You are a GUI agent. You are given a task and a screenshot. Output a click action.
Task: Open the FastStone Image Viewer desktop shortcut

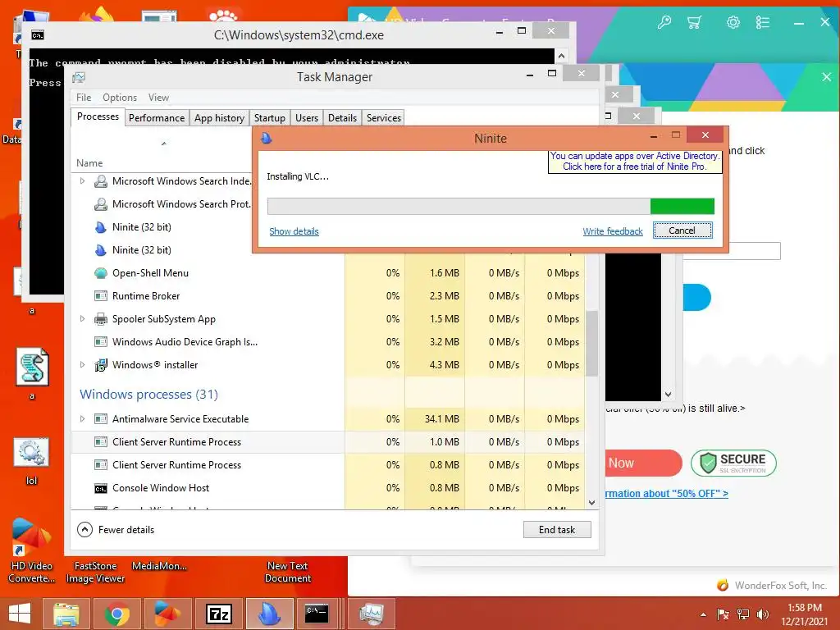[x=95, y=572]
